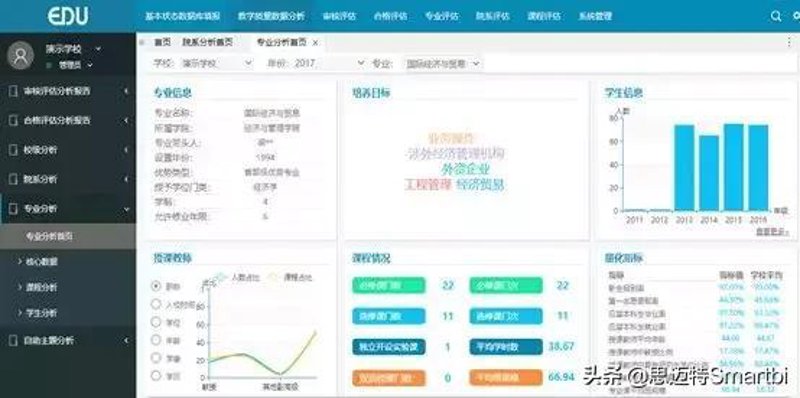This screenshot has width=800, height=398.
Task: Open 审核评估 top menu
Action: pyautogui.click(x=339, y=16)
